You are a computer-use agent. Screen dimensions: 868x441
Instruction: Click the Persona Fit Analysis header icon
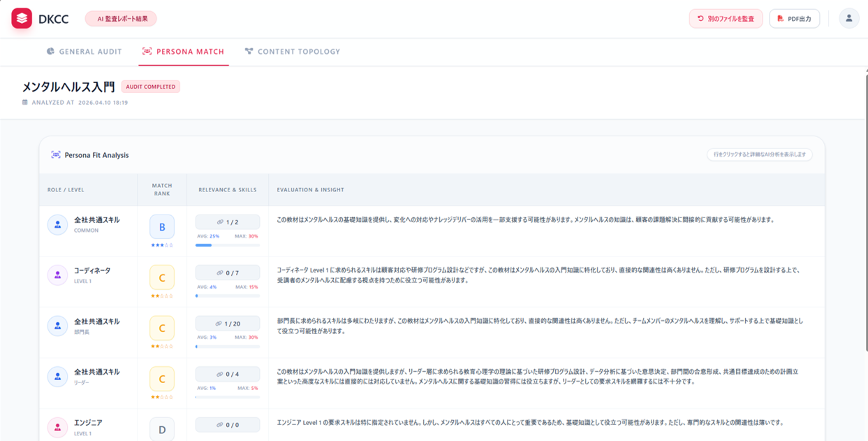click(56, 155)
